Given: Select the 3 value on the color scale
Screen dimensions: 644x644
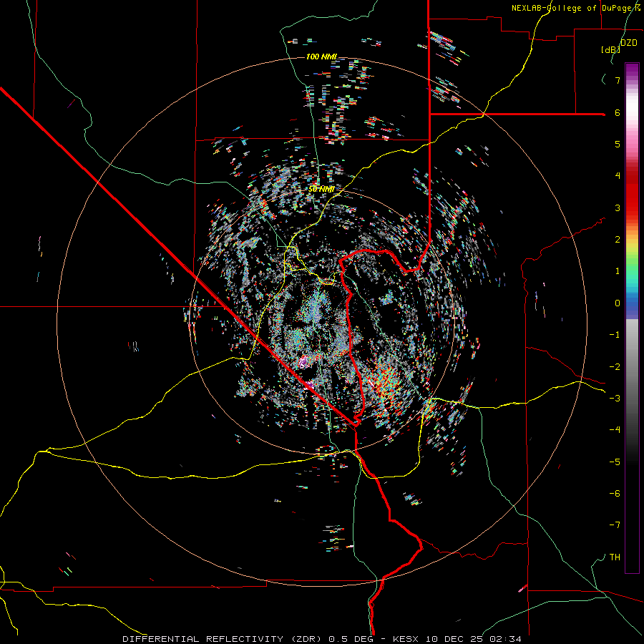Looking at the screenshot, I should click(618, 208).
